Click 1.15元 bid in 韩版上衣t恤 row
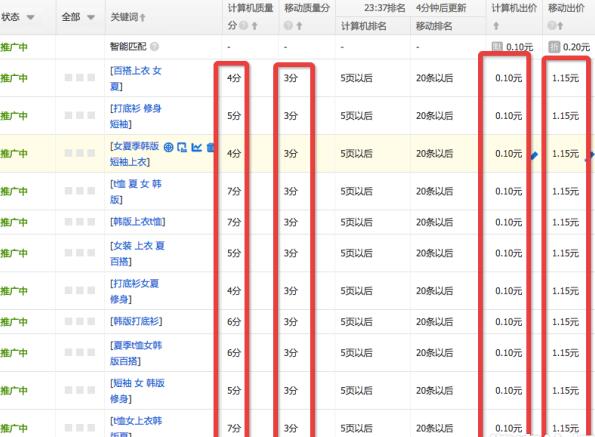The image size is (595, 437). coord(565,222)
